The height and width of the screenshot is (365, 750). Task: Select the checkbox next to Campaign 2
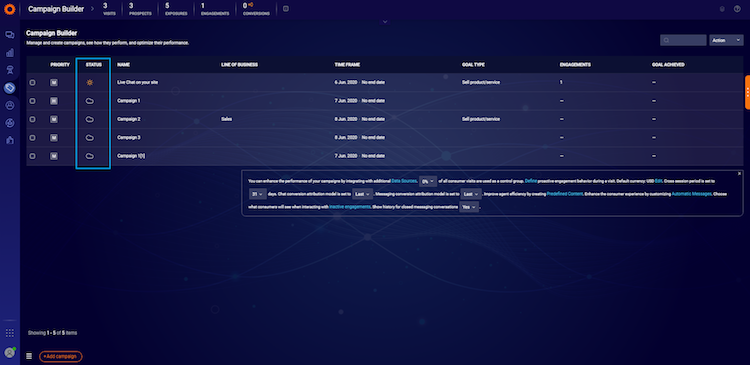pyautogui.click(x=33, y=119)
